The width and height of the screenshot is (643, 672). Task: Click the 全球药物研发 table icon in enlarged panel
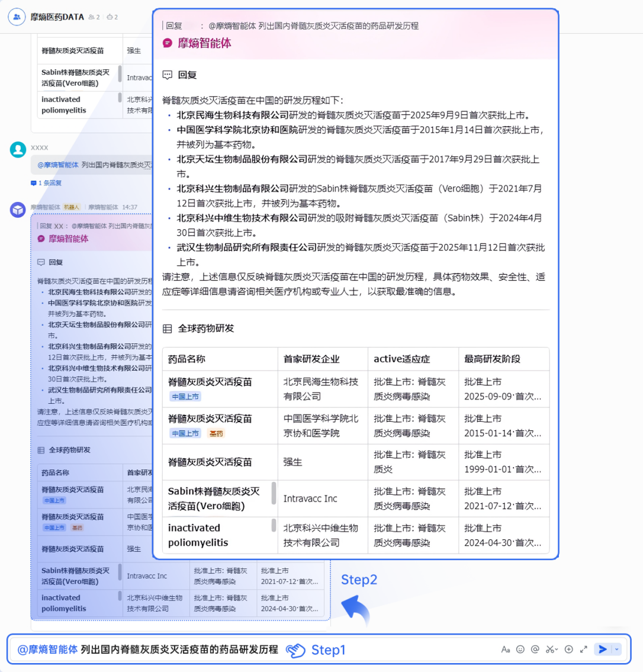(167, 329)
